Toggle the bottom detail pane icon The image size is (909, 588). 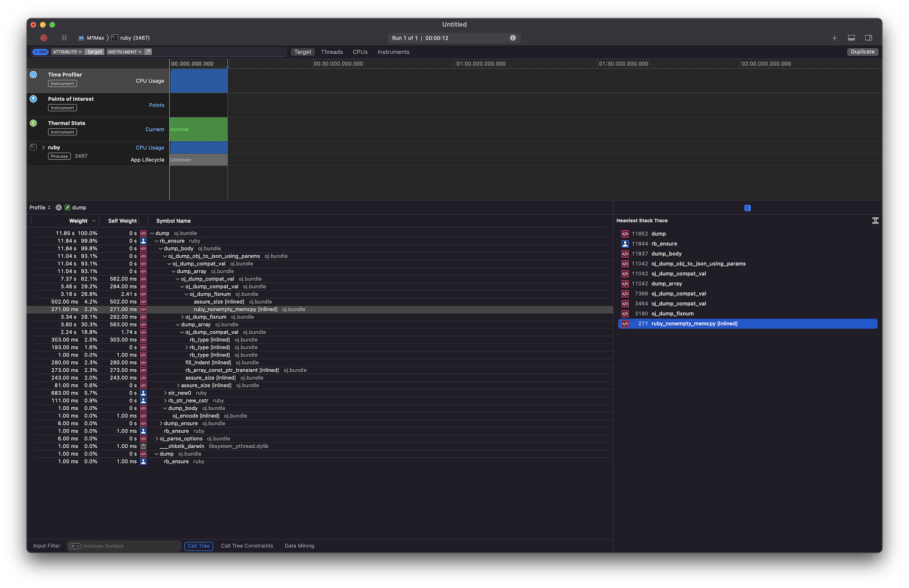tap(851, 38)
